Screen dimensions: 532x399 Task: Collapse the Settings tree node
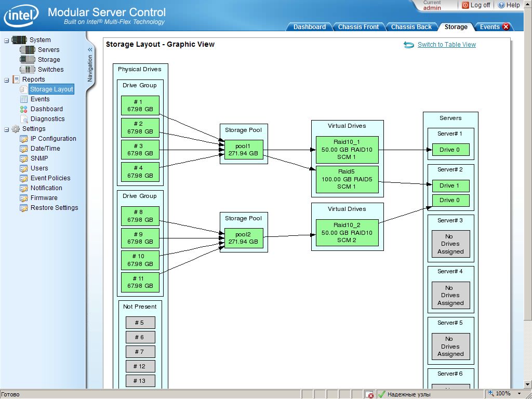[x=7, y=129]
